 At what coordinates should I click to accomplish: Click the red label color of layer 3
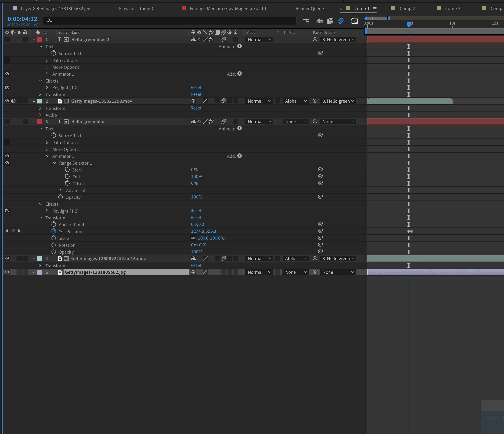(39, 121)
